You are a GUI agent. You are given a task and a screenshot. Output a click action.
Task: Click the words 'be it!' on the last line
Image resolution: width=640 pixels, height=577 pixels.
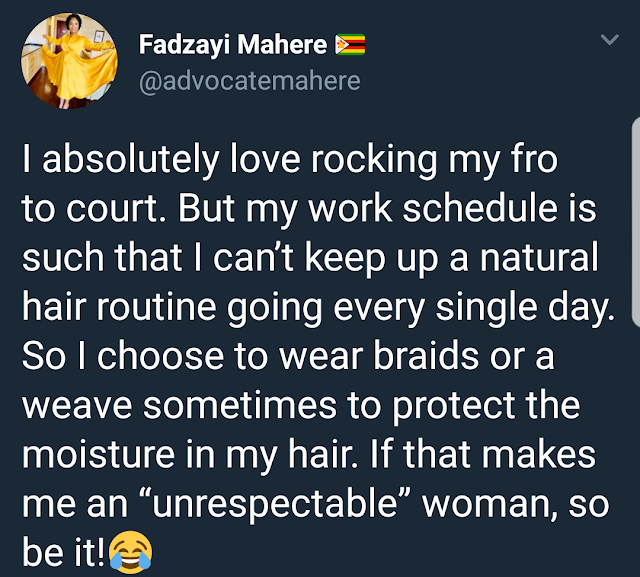(x=64, y=552)
